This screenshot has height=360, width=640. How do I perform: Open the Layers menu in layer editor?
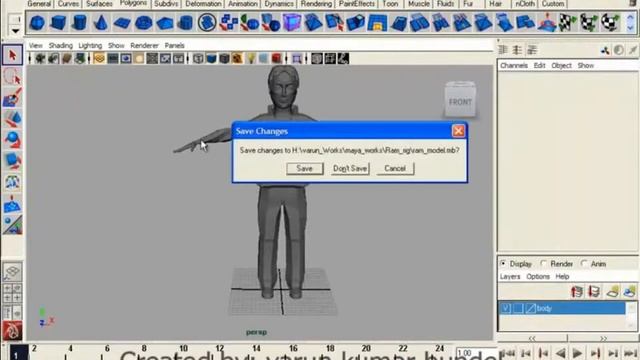click(510, 276)
